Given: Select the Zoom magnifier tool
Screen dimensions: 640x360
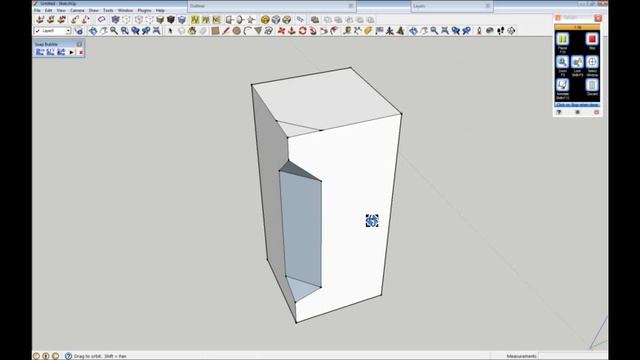Looking at the screenshot, I should 114,31.
